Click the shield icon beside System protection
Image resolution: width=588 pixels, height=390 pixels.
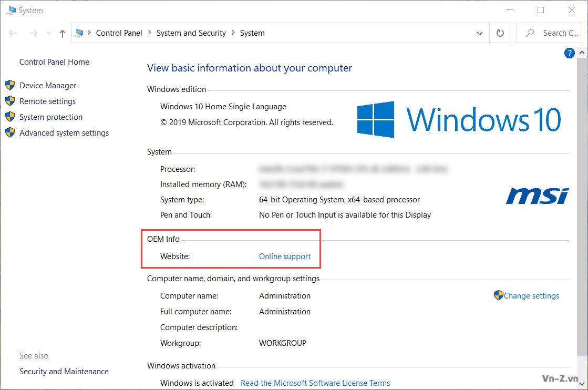pos(10,117)
